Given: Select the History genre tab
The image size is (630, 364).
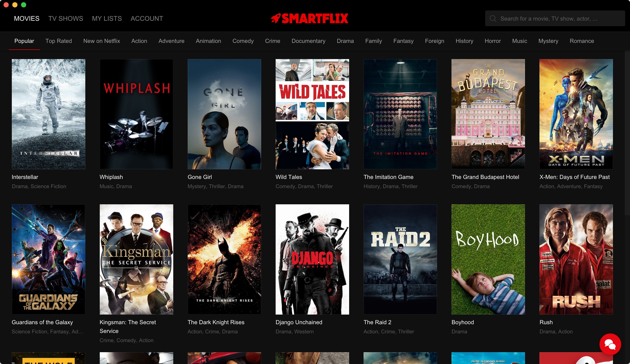Looking at the screenshot, I should pos(464,41).
